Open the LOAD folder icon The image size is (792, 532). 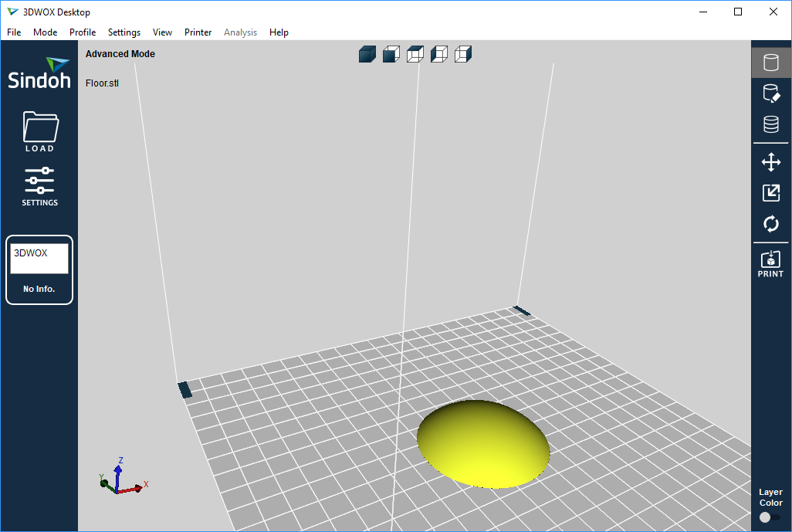click(40, 131)
